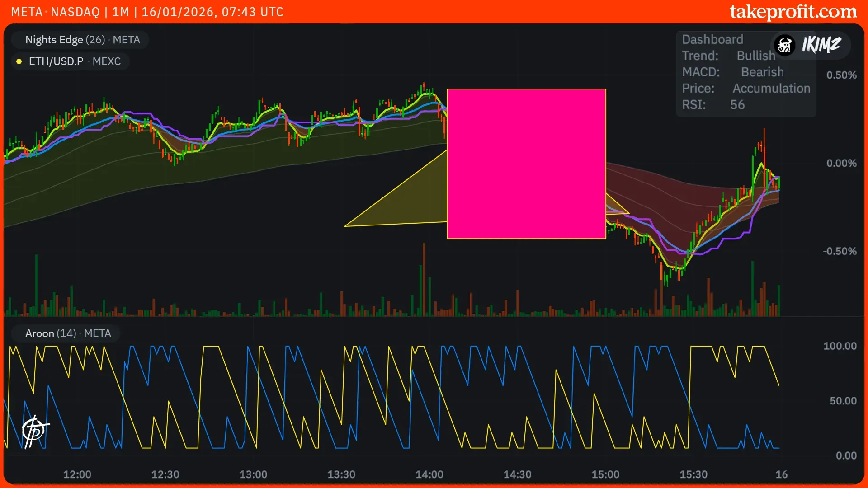Click the 15:30 time axis label
Screen dimensions: 868x488
pos(693,474)
